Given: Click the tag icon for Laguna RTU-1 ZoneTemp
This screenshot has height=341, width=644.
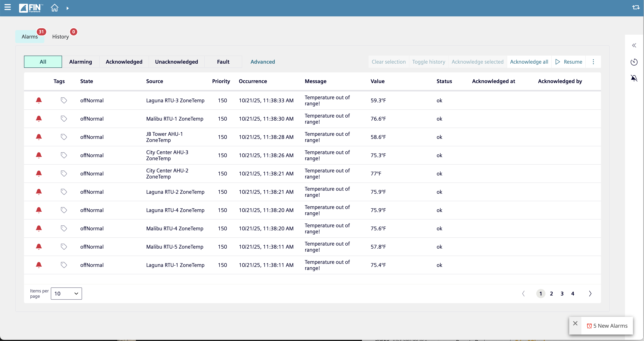Looking at the screenshot, I should point(64,265).
